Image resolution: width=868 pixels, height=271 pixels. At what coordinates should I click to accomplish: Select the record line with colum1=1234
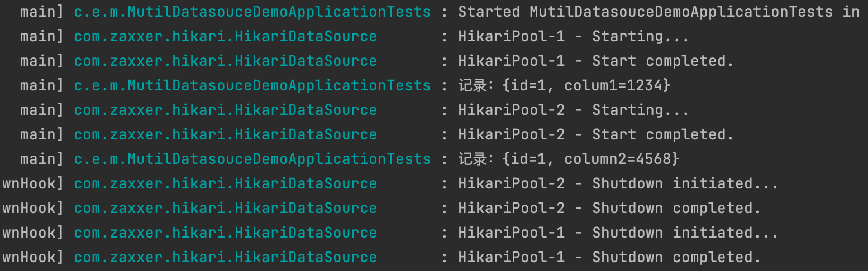564,85
